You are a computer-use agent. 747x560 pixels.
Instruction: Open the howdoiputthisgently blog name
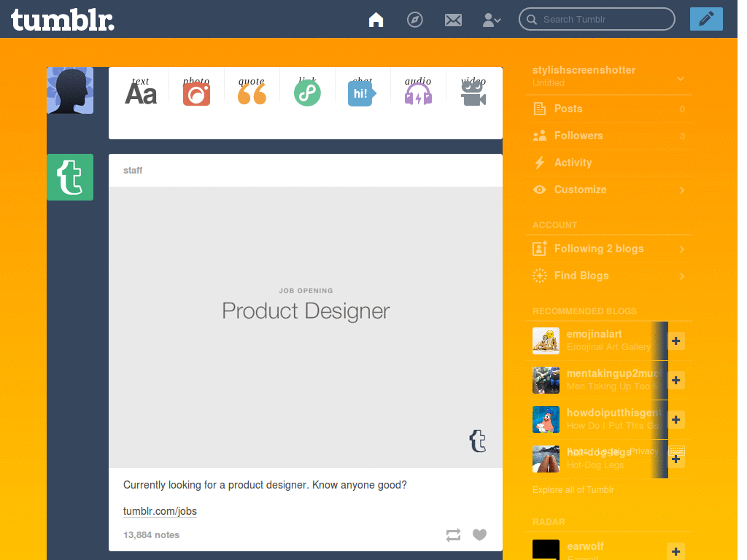pos(613,413)
